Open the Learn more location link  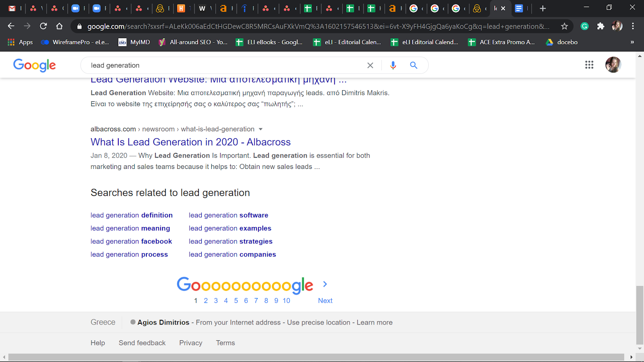(x=375, y=323)
